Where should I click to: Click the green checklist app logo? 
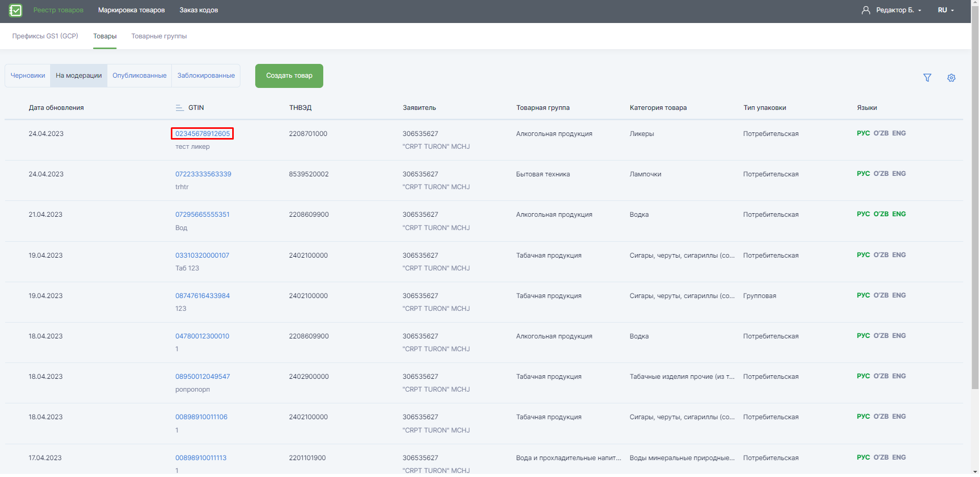point(16,10)
